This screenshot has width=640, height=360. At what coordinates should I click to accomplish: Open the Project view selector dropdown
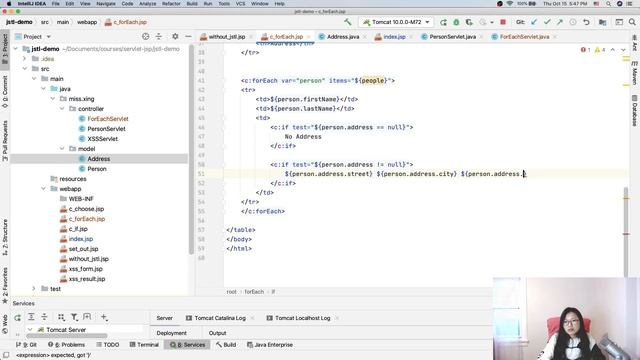tap(33, 37)
